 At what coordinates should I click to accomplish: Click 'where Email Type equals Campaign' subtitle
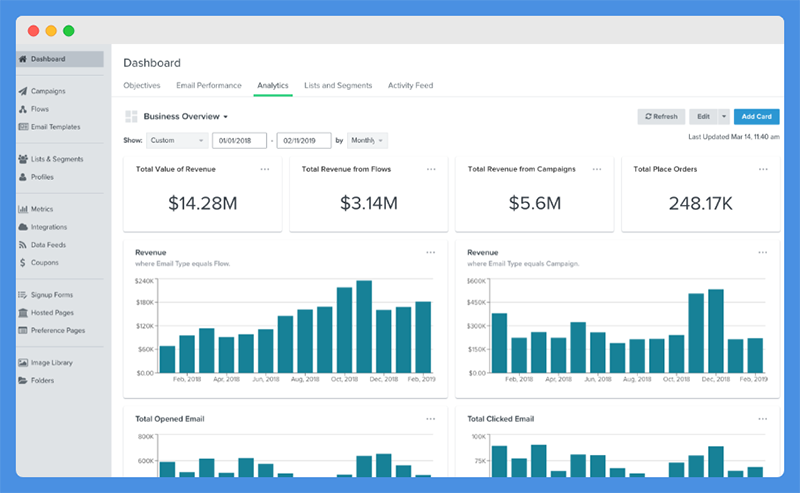523,264
